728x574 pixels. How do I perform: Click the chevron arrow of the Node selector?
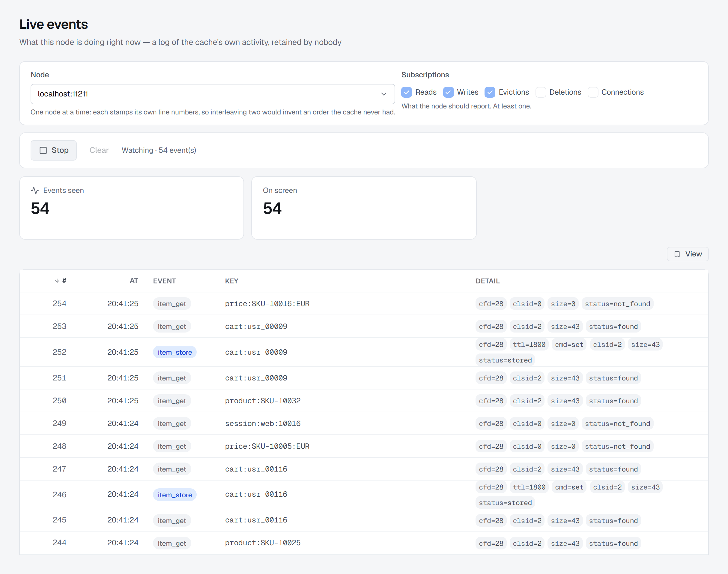384,94
